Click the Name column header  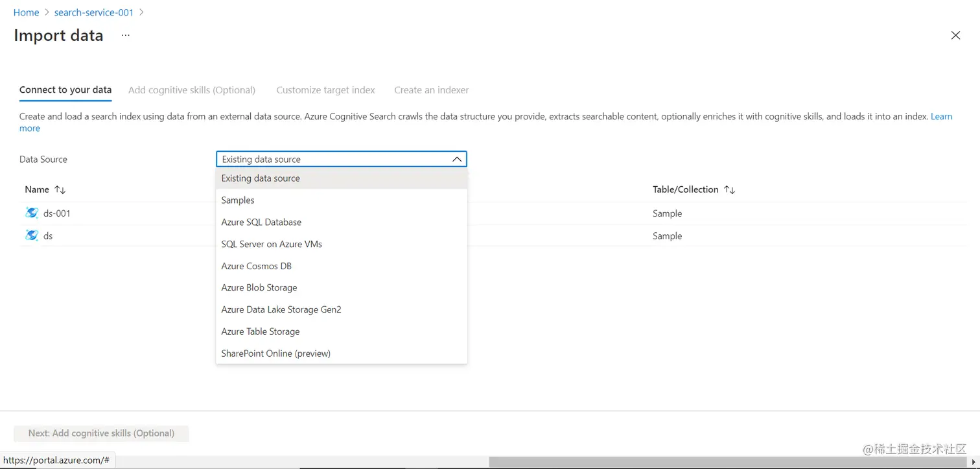coord(37,189)
